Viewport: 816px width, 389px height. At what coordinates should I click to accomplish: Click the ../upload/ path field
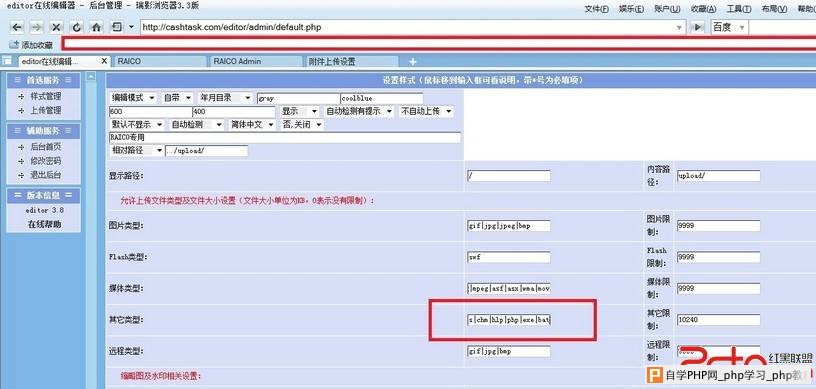(x=206, y=150)
